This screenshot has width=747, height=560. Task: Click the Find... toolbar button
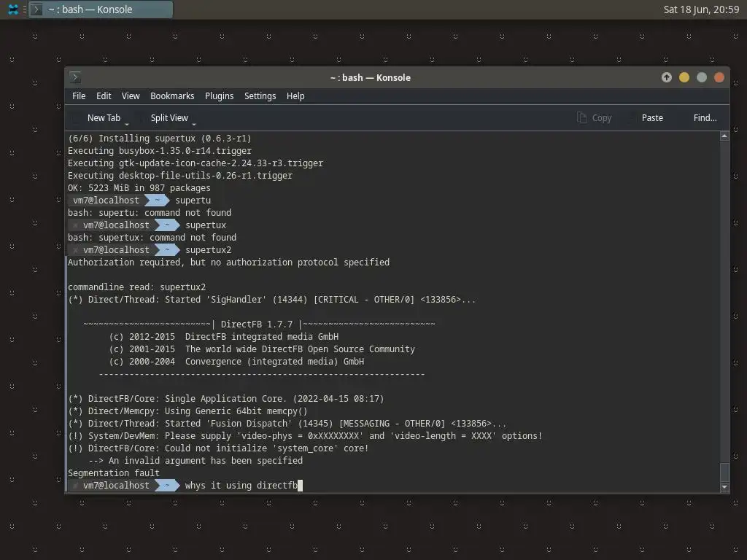click(x=705, y=117)
